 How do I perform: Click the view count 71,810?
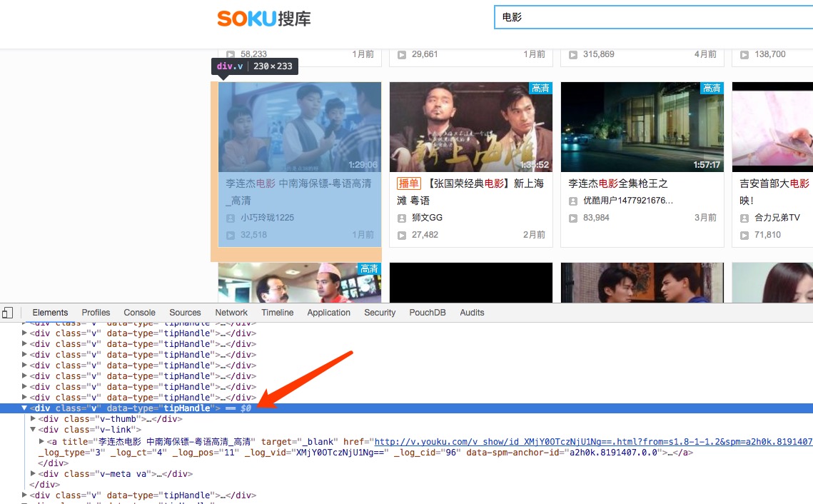click(x=767, y=235)
